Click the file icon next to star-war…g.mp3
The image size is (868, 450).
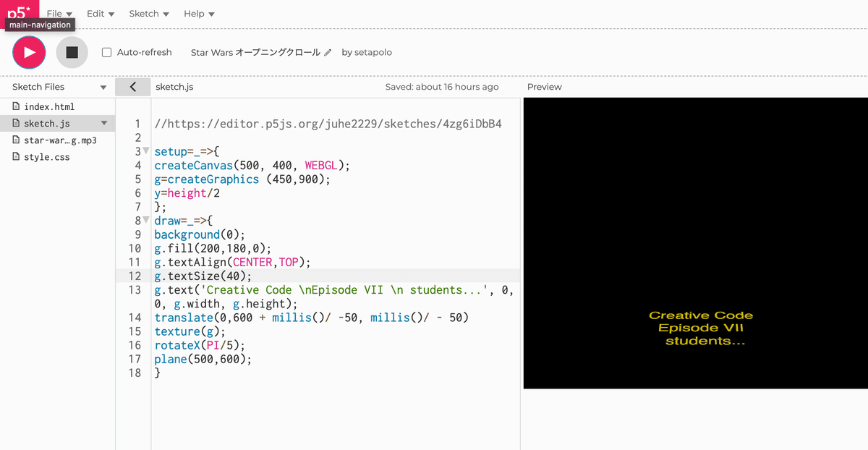16,140
